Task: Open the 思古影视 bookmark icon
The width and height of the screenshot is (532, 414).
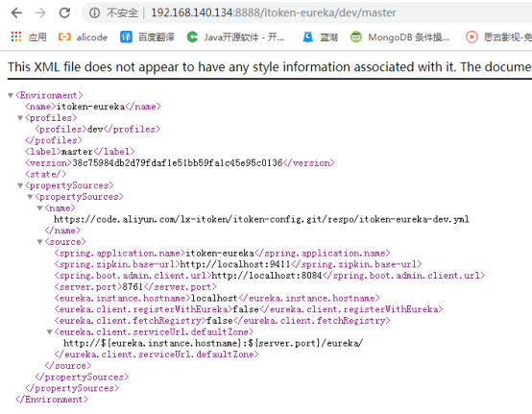Action: (x=472, y=37)
